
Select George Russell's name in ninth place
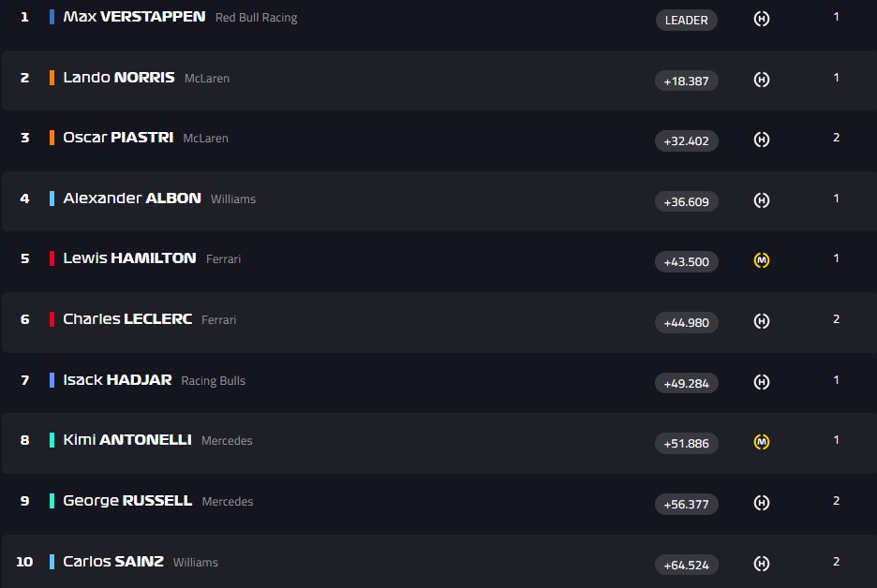point(127,501)
